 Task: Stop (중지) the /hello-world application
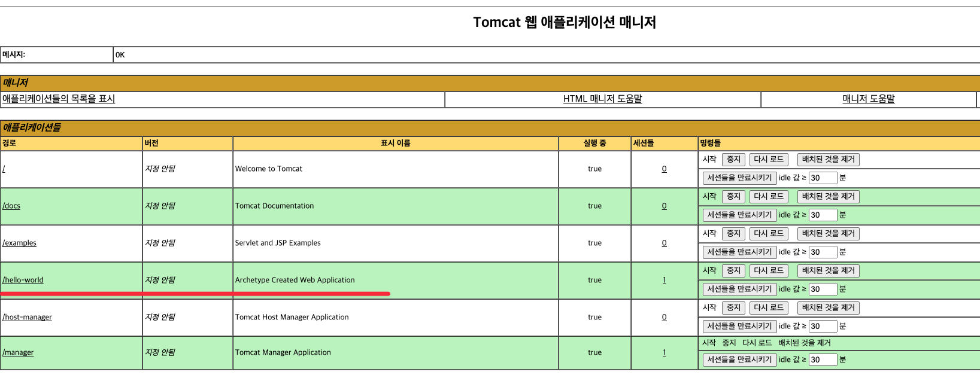point(733,271)
